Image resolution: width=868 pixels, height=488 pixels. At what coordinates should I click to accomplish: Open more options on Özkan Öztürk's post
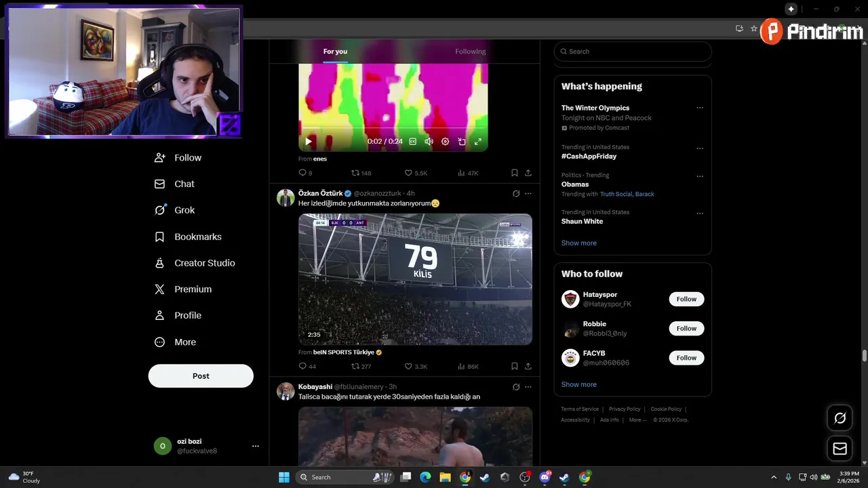pyautogui.click(x=528, y=193)
